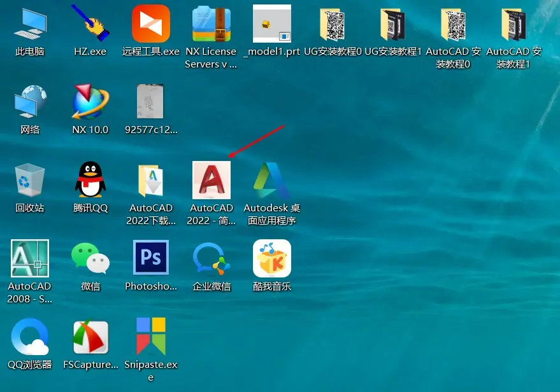
Task: Select the 92577c12 image file
Action: click(x=150, y=101)
